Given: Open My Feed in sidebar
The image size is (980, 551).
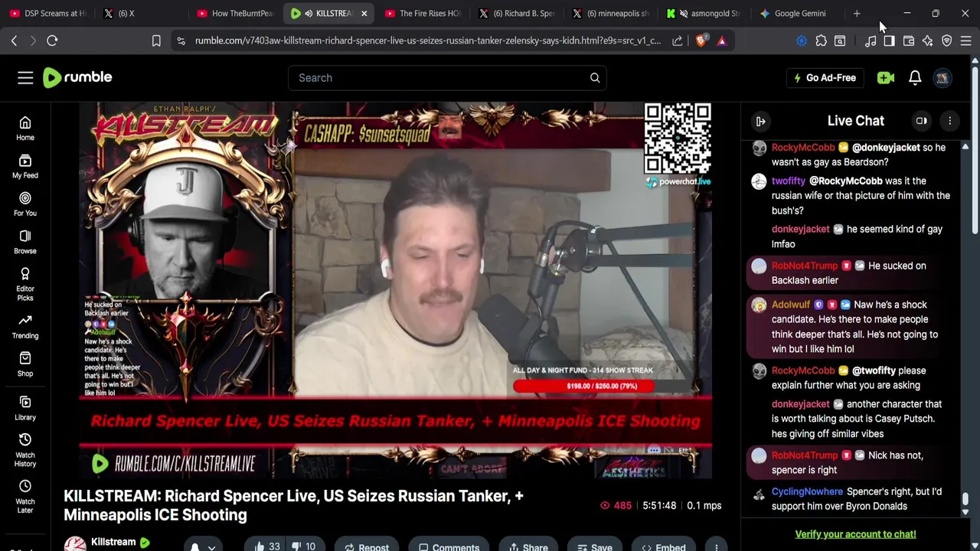Looking at the screenshot, I should pos(25,166).
